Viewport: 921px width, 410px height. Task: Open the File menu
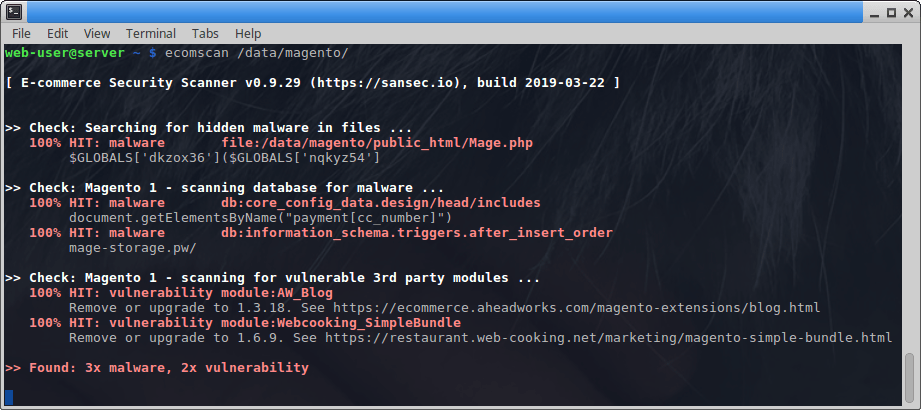[21, 33]
